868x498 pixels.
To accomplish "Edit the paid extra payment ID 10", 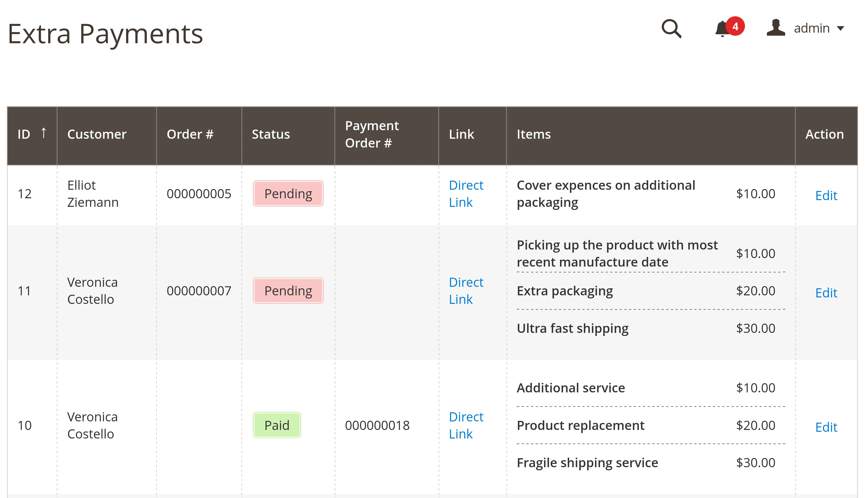I will pyautogui.click(x=826, y=427).
